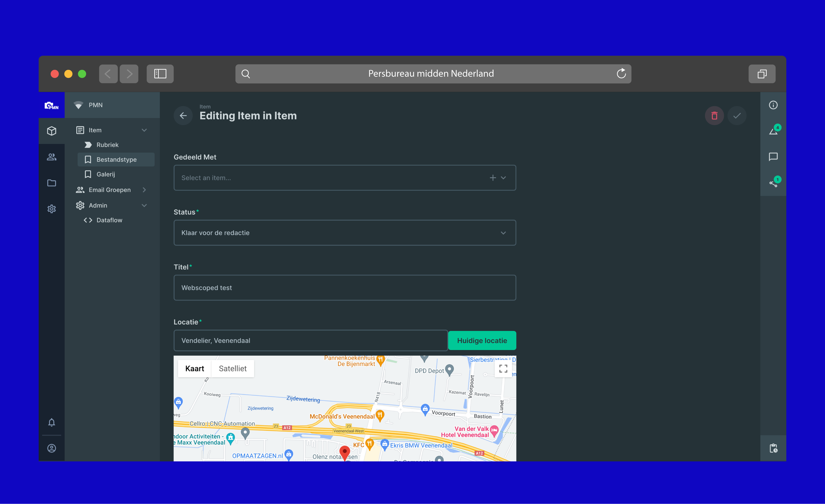
Task: Click the red delete trash icon
Action: coord(714,116)
